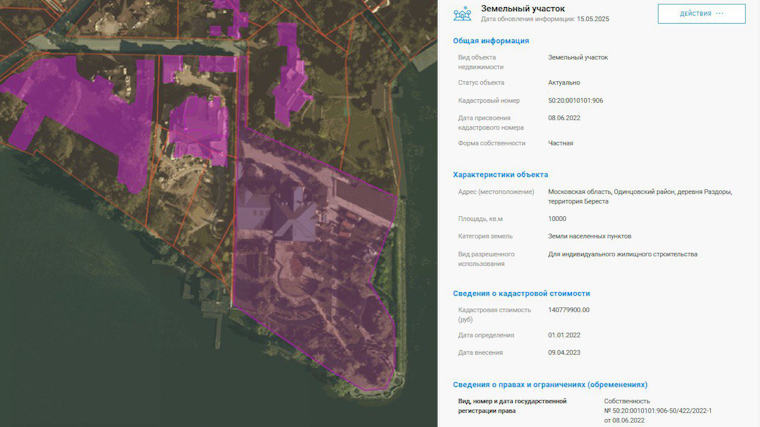Click the area value 10000
Viewport: 760px width, 427px height.
557,218
